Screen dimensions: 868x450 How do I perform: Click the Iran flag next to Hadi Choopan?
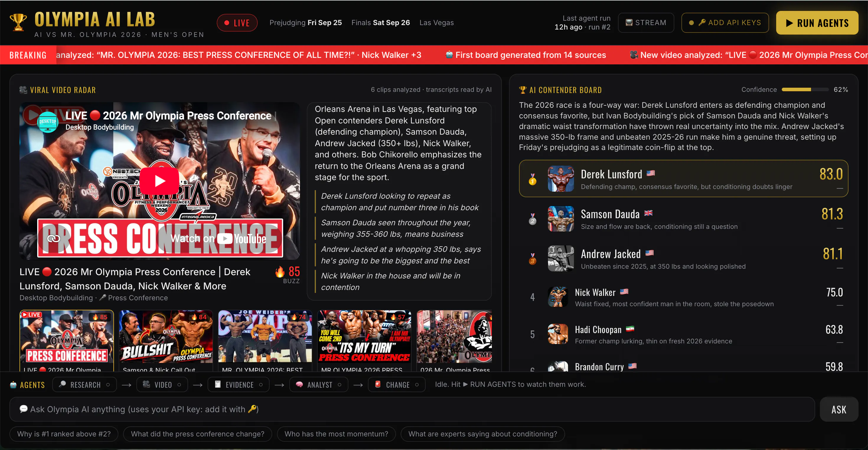tap(630, 329)
